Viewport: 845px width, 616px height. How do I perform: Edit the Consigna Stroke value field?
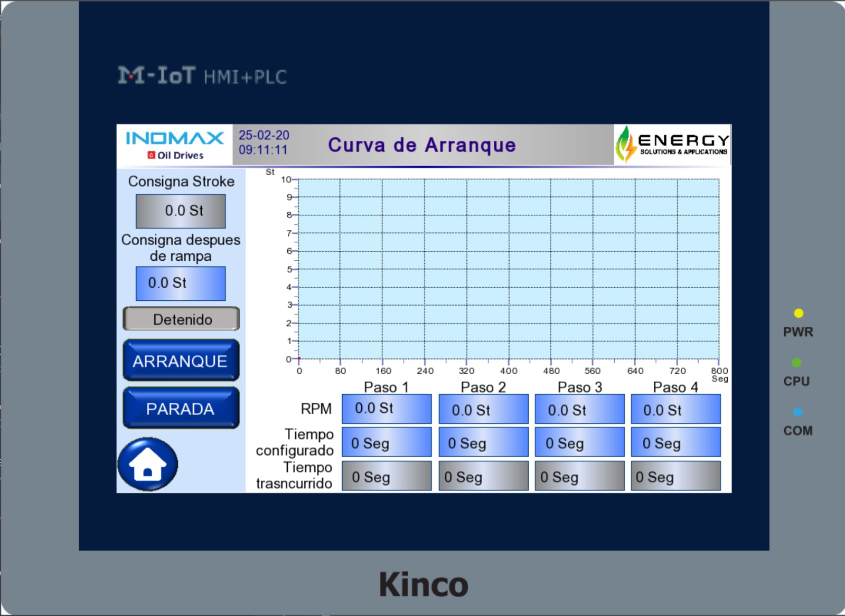click(181, 211)
